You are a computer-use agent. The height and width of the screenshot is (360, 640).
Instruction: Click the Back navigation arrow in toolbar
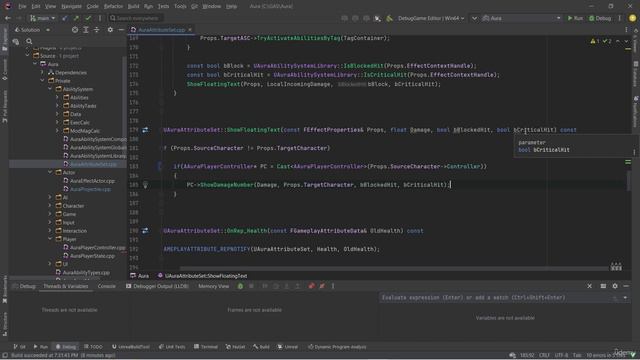pos(8,18)
